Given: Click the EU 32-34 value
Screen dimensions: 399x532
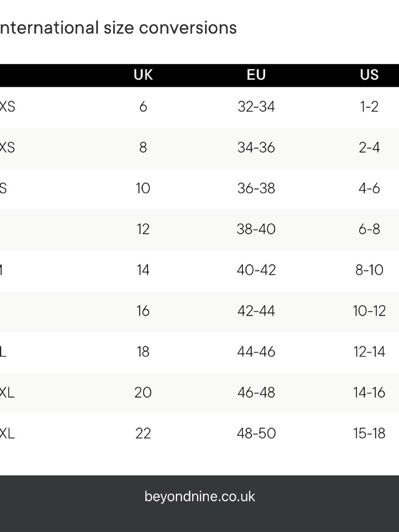Looking at the screenshot, I should (256, 107).
